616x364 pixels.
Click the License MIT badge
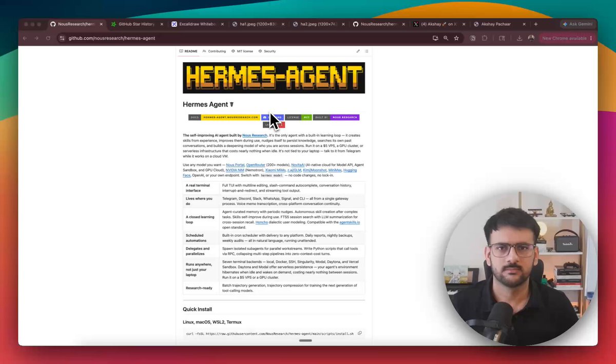[298, 117]
